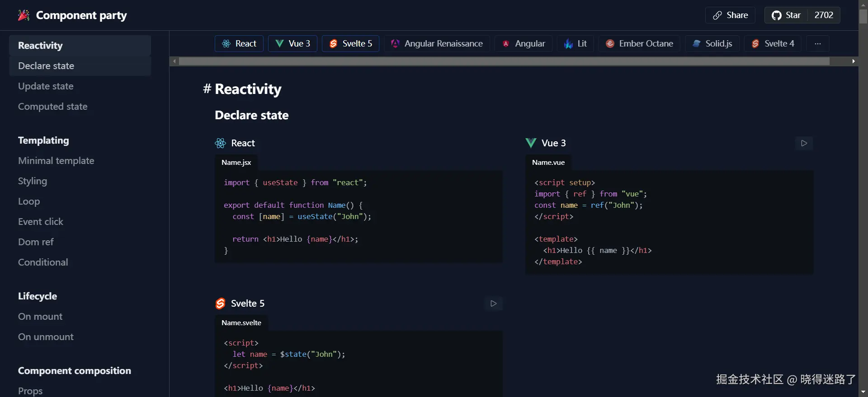Toggle the Vue 3 framework filter
Image resolution: width=868 pixels, height=397 pixels.
(292, 44)
